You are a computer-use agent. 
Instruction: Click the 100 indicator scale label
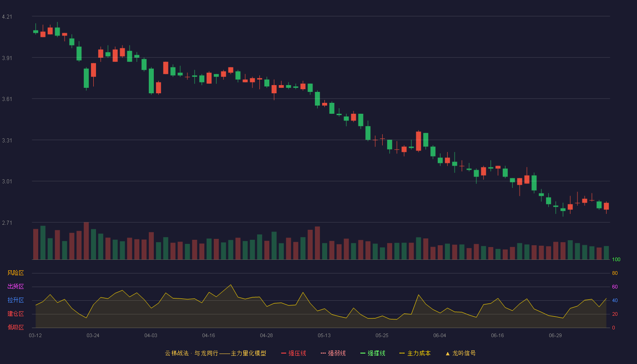coord(616,260)
